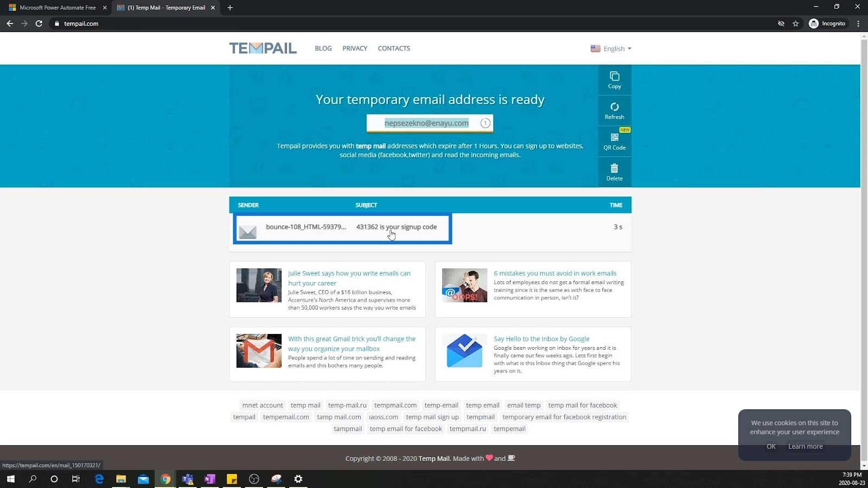This screenshot has width=868, height=488.
Task: Open the CONTACTS page
Action: (394, 48)
